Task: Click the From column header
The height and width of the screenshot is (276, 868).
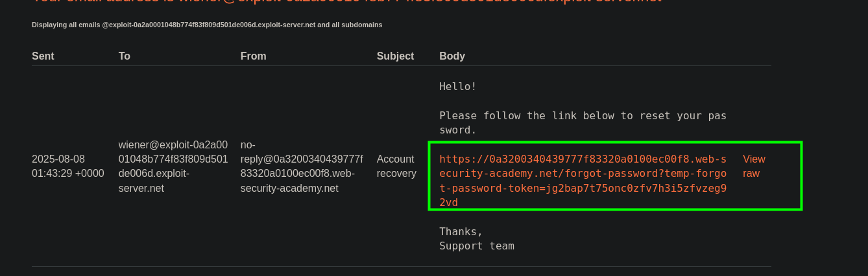Action: coord(253,56)
